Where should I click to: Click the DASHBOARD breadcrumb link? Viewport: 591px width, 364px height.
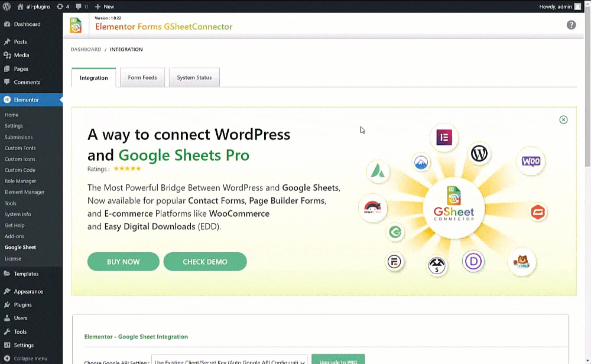pyautogui.click(x=86, y=50)
